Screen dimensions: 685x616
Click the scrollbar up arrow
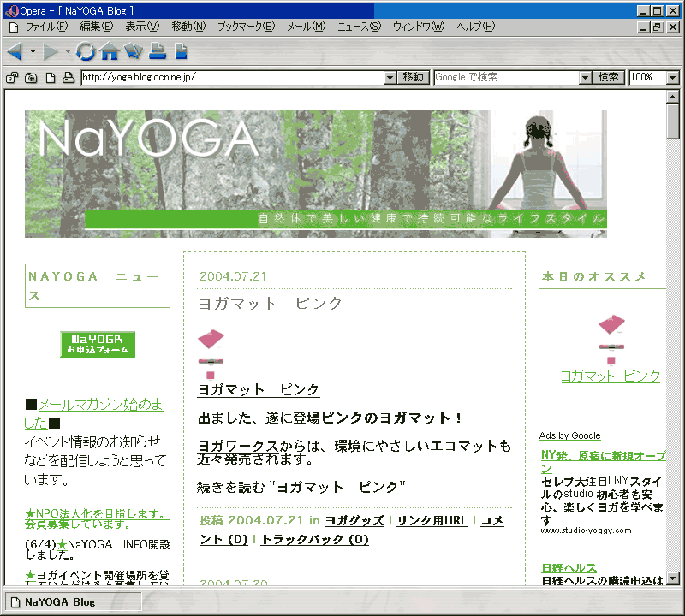pyautogui.click(x=673, y=97)
